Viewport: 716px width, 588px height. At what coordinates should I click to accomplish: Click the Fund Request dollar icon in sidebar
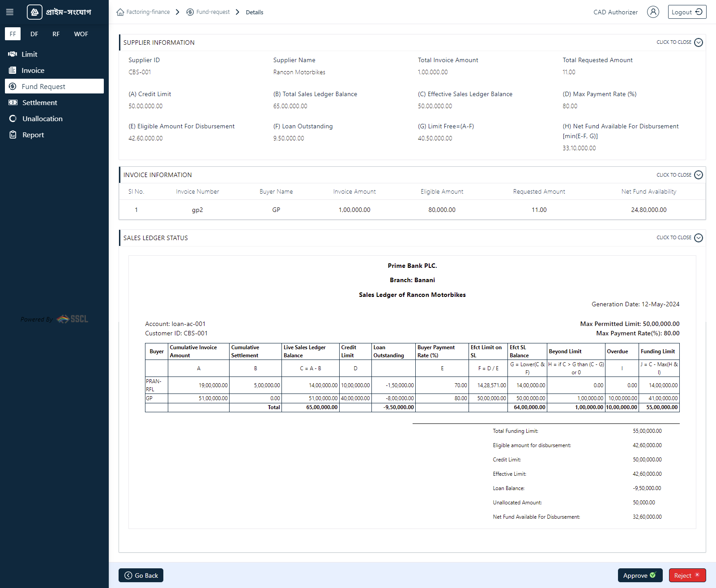pos(13,86)
